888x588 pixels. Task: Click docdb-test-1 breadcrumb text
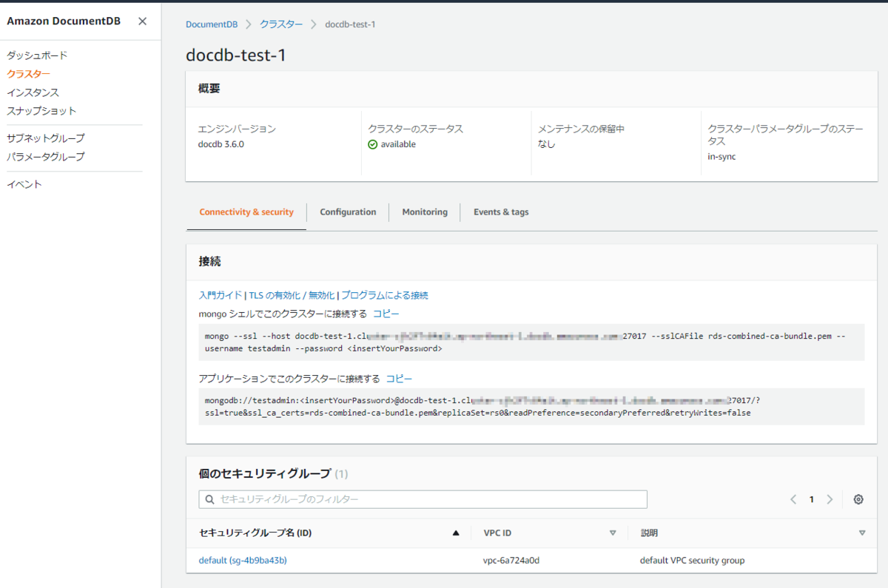coord(350,24)
